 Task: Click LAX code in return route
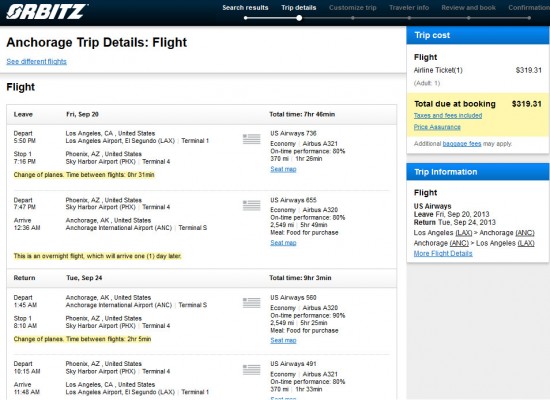tap(526, 243)
